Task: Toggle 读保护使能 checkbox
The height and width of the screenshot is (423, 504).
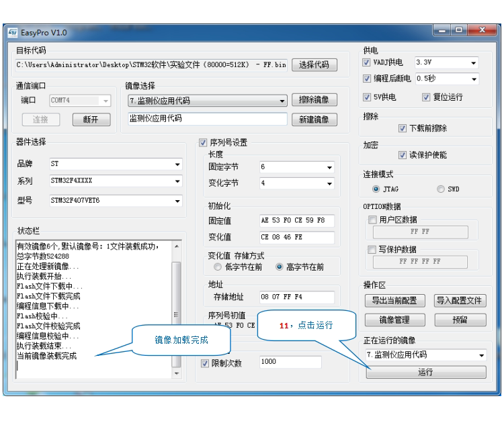Action: pyautogui.click(x=402, y=155)
